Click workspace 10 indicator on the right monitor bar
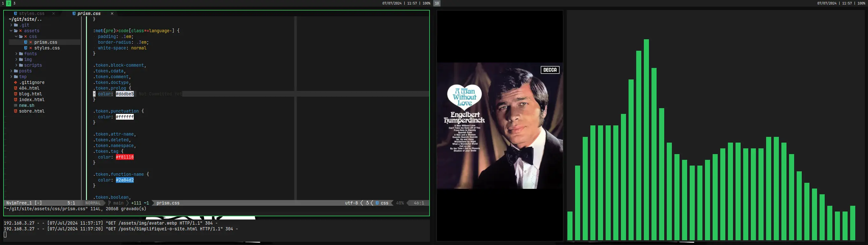 tap(437, 3)
